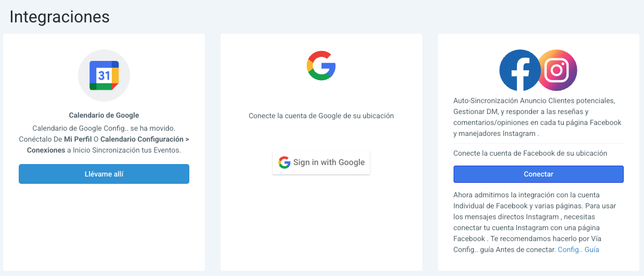This screenshot has height=276, width=644.
Task: Click the large Google G logo
Action: (x=321, y=66)
